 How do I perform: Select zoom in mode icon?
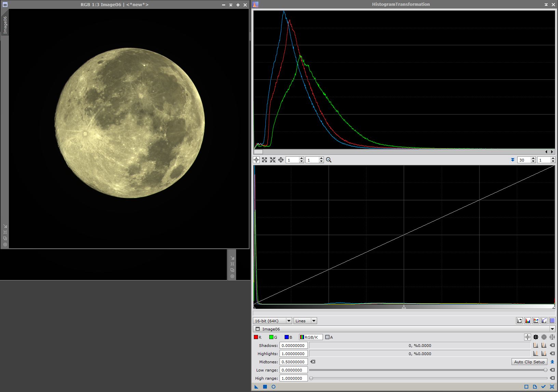click(264, 160)
